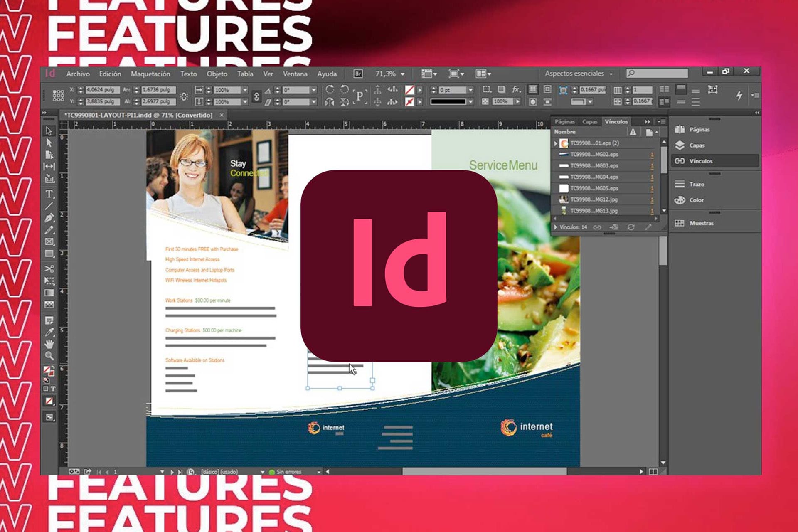Viewport: 798px width, 532px height.
Task: Click the Apply None swatch in toolbox
Action: 49,401
